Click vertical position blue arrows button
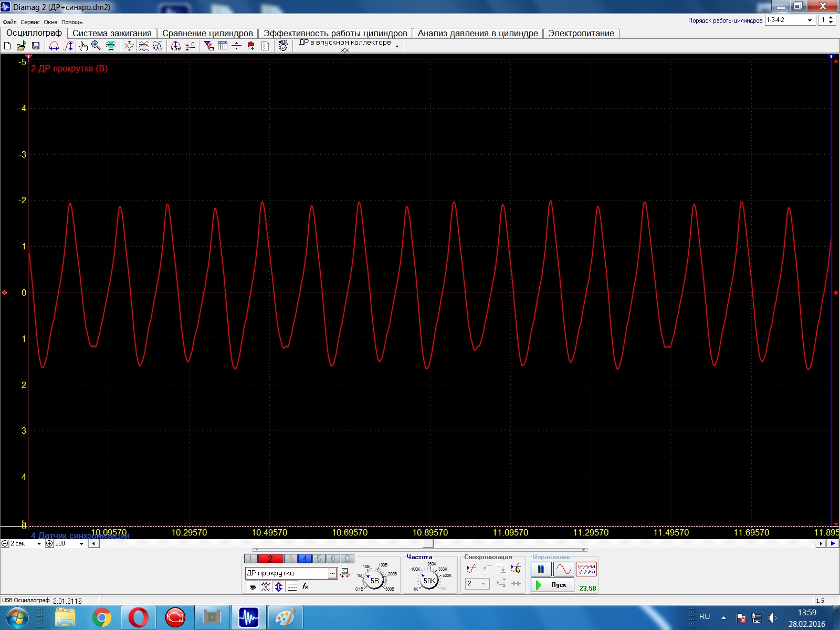 (279, 587)
